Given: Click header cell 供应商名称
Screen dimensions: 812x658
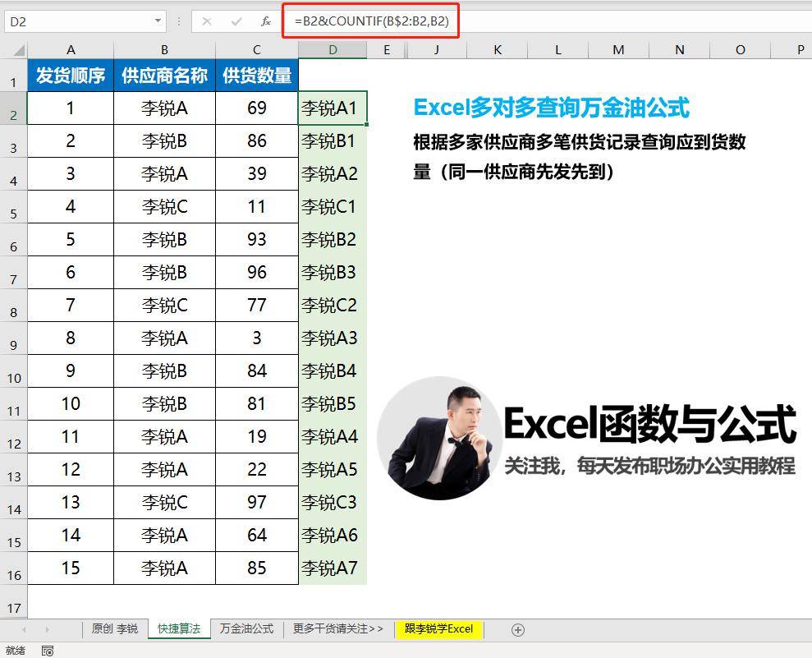Looking at the screenshot, I should click(165, 76).
